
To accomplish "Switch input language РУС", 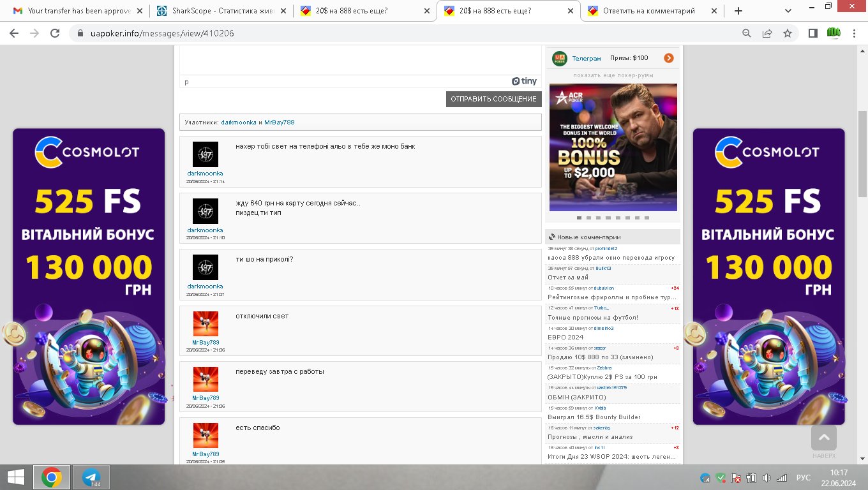I will tap(804, 477).
